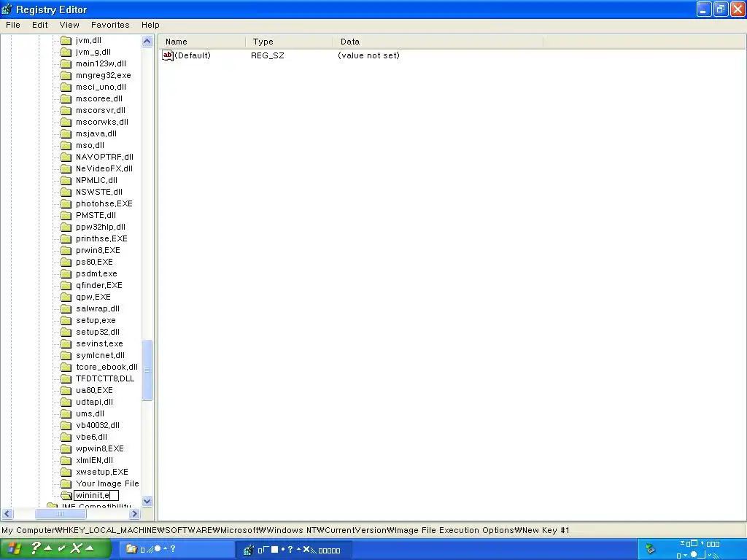The height and width of the screenshot is (560, 747).
Task: Click the Windows Start button
Action: point(55,548)
